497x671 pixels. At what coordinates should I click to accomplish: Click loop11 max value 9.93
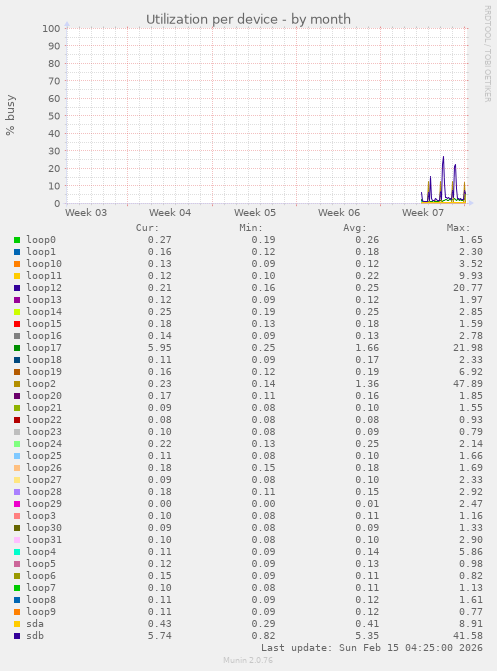(x=471, y=276)
